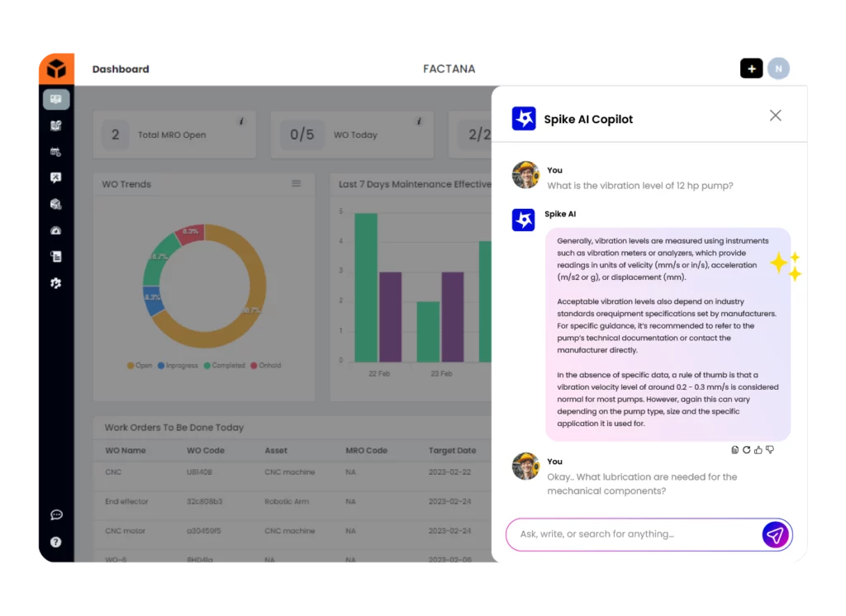Click the blue Inprogress donut segment
The image size is (846, 616).
click(154, 301)
